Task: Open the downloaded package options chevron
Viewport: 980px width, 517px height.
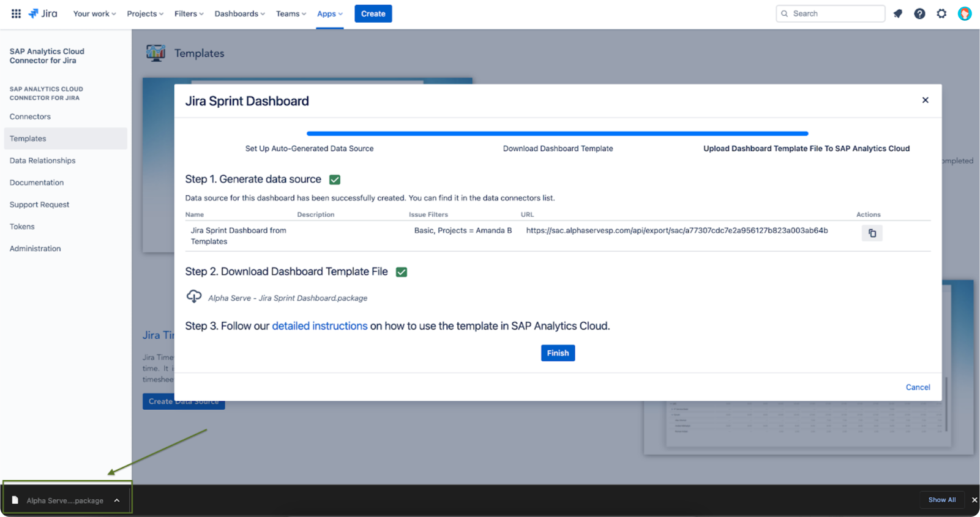Action: (x=117, y=500)
